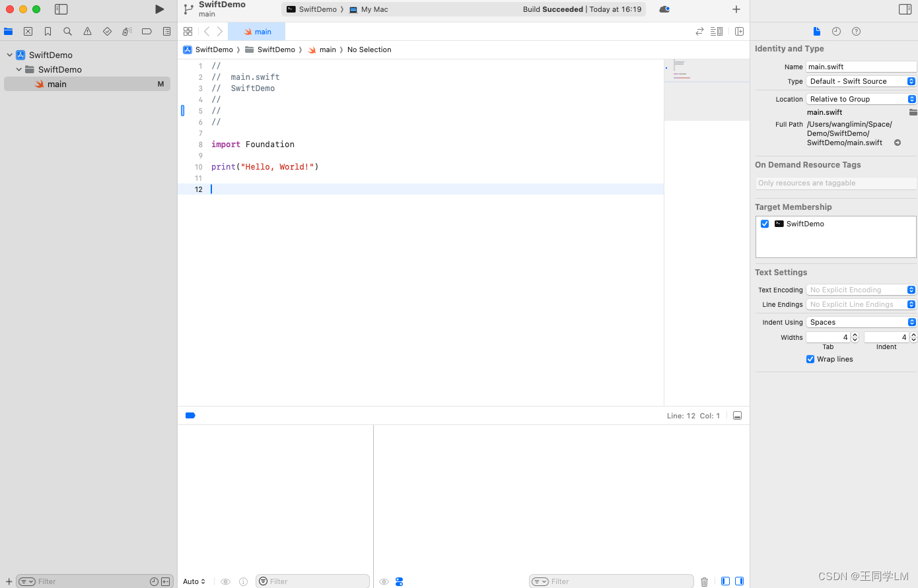
Task: Show the Breakpoint navigator
Action: click(147, 31)
